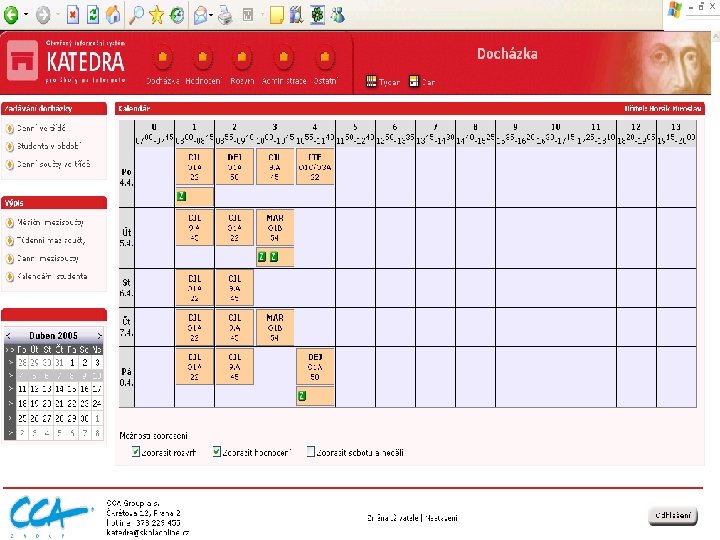Image resolution: width=720 pixels, height=540 pixels.
Task: Open Wednesday CJL lesson in period 2
Action: (235, 288)
